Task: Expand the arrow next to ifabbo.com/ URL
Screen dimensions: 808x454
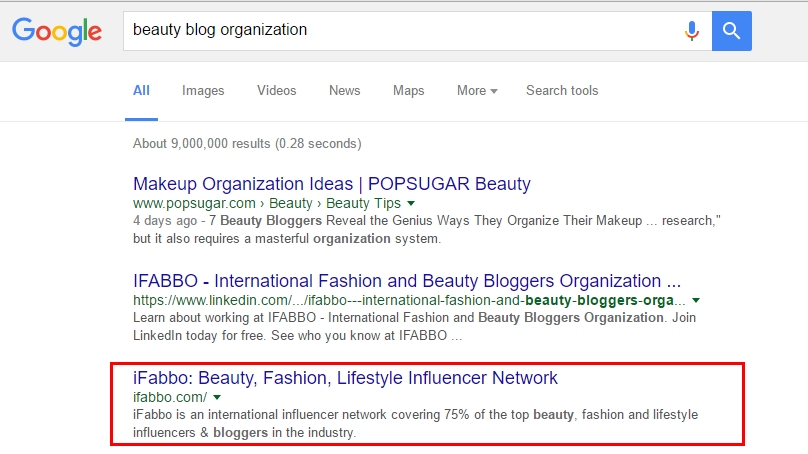Action: pyautogui.click(x=217, y=397)
